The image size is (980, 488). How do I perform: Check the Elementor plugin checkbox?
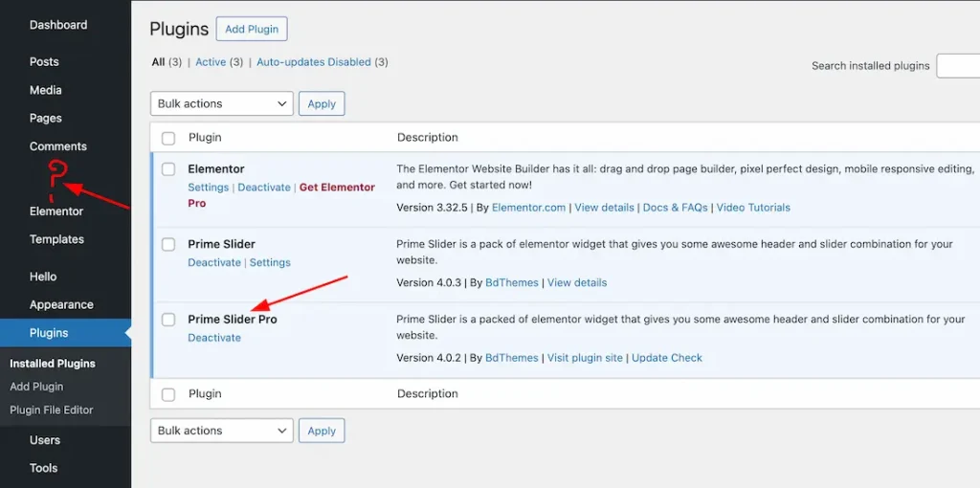coord(168,169)
